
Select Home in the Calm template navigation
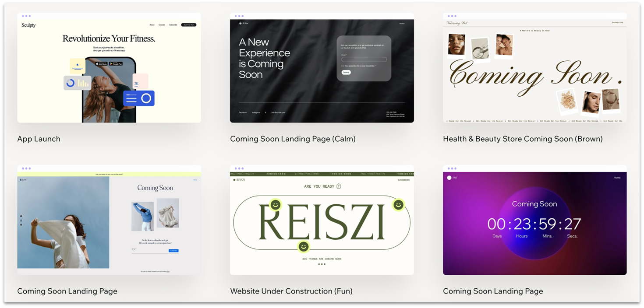pyautogui.click(x=402, y=23)
